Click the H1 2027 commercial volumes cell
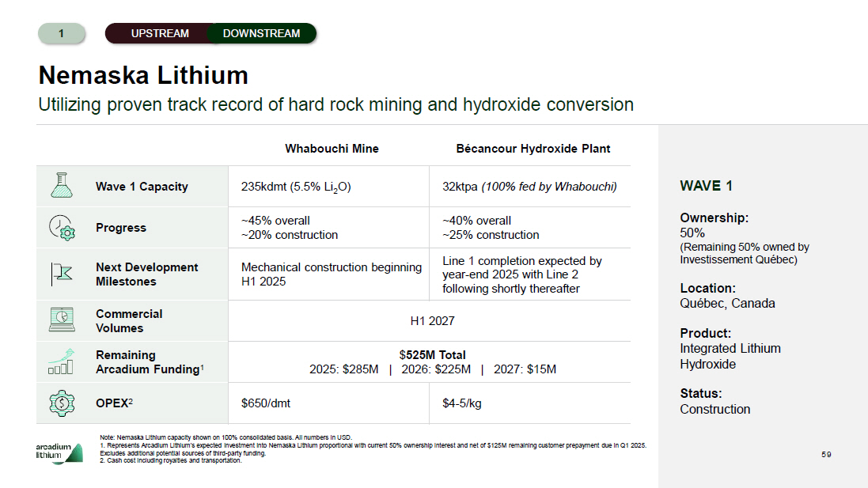Screen dimensions: 868x488 coord(432,320)
